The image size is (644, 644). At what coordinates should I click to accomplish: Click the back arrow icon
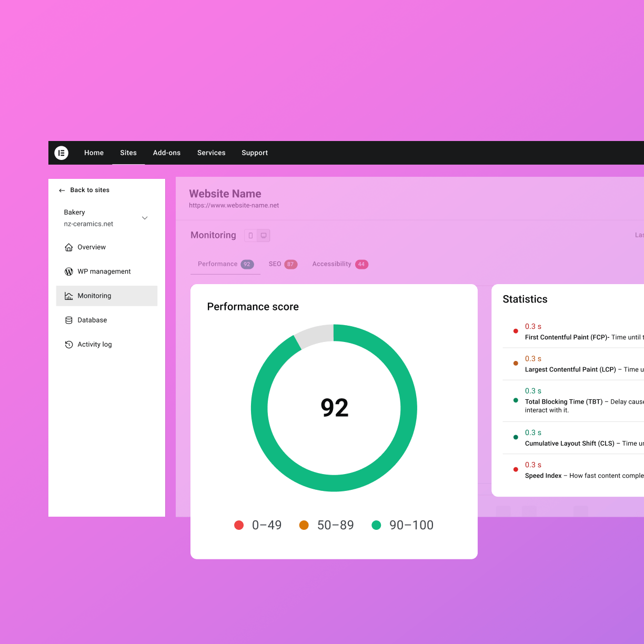(x=62, y=190)
